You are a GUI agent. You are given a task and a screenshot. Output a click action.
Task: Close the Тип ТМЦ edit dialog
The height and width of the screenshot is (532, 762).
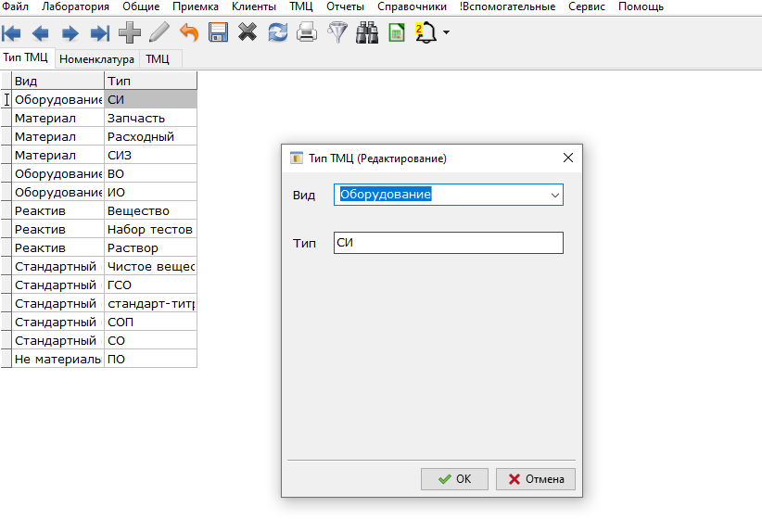point(568,158)
